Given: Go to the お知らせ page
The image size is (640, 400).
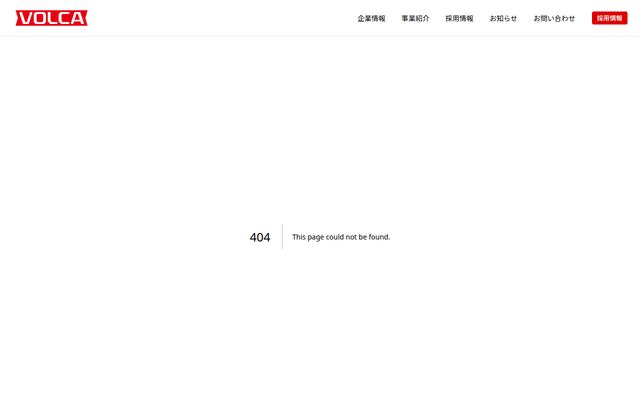Looking at the screenshot, I should tap(503, 18).
